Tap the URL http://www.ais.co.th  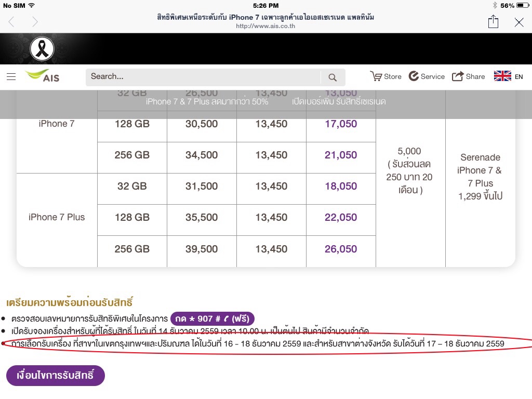click(265, 26)
